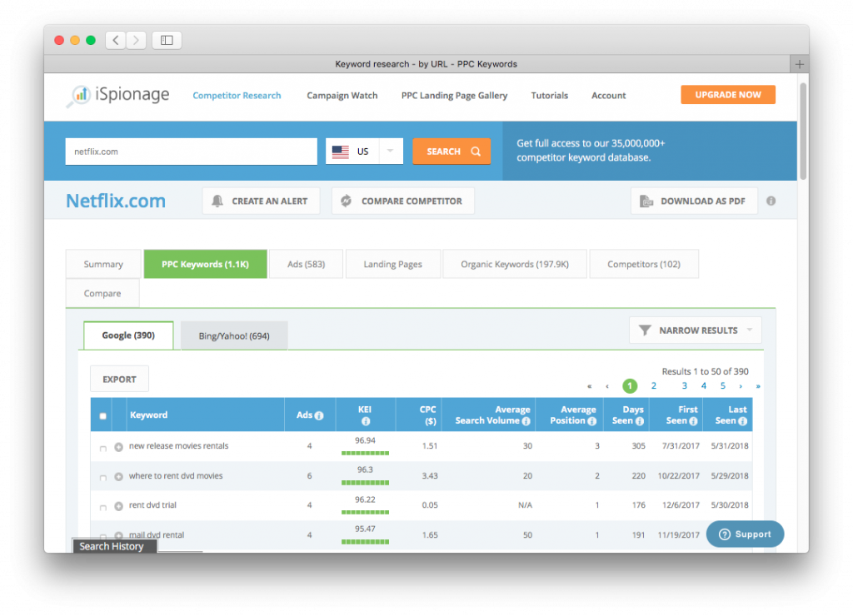
Task: Open the Support help widget
Action: pos(744,534)
